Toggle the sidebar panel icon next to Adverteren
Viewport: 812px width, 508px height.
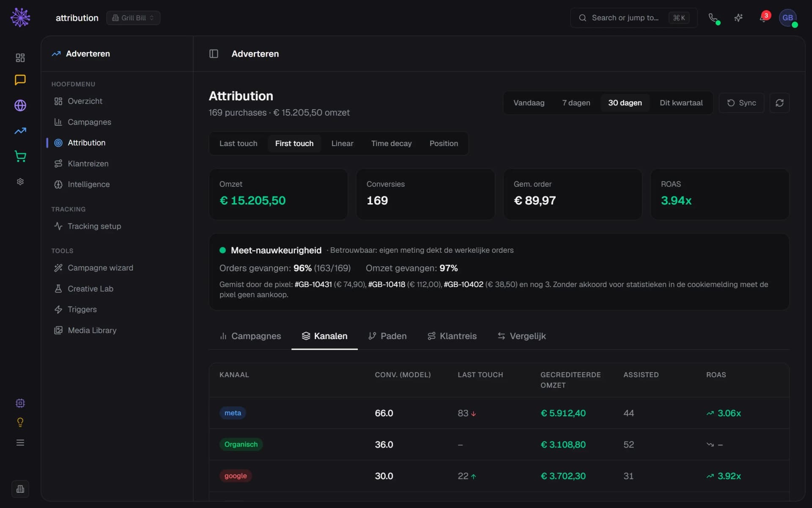214,54
